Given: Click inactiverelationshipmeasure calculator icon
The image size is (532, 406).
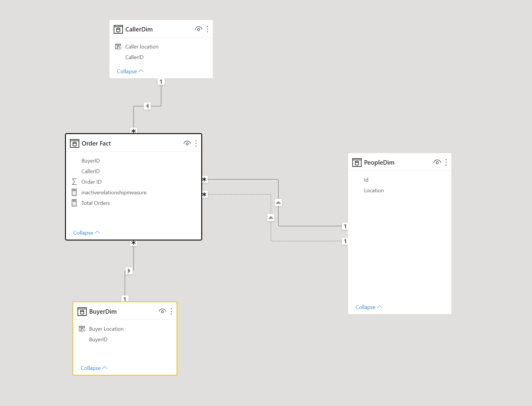Looking at the screenshot, I should pyautogui.click(x=74, y=193).
